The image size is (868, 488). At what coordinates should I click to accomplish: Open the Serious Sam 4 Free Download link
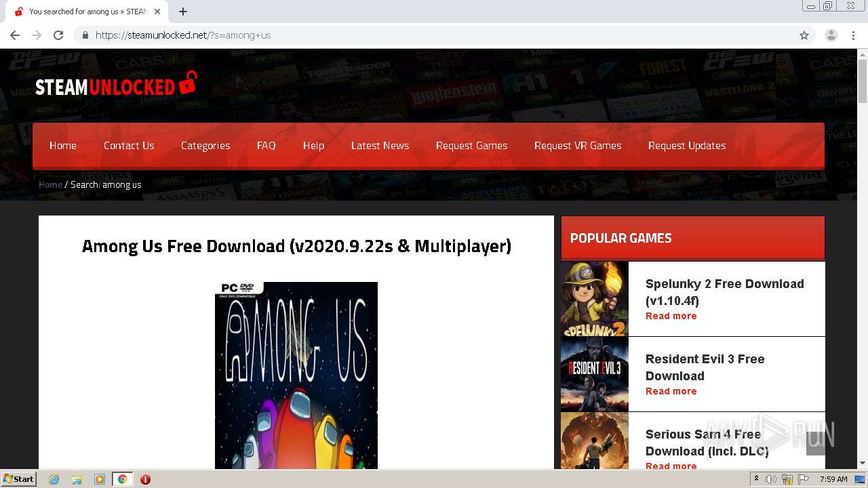point(707,443)
